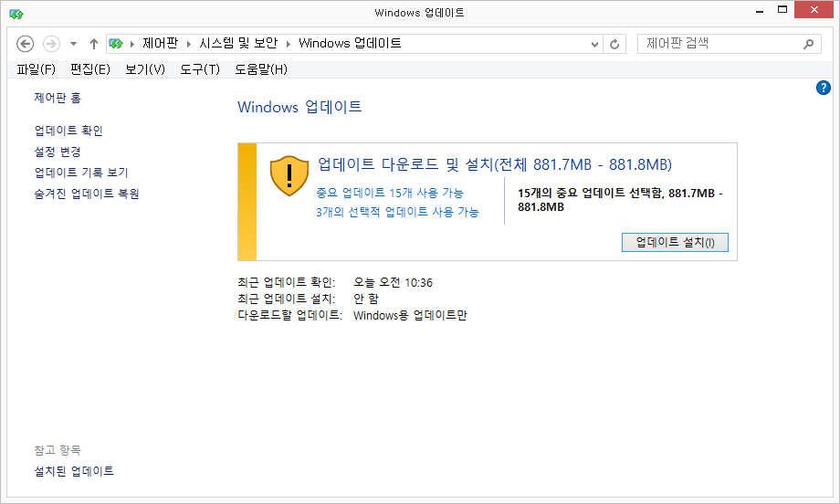Open 3개의 선택적 업데이트 사용 가능 link
This screenshot has height=504, width=840.
point(397,212)
